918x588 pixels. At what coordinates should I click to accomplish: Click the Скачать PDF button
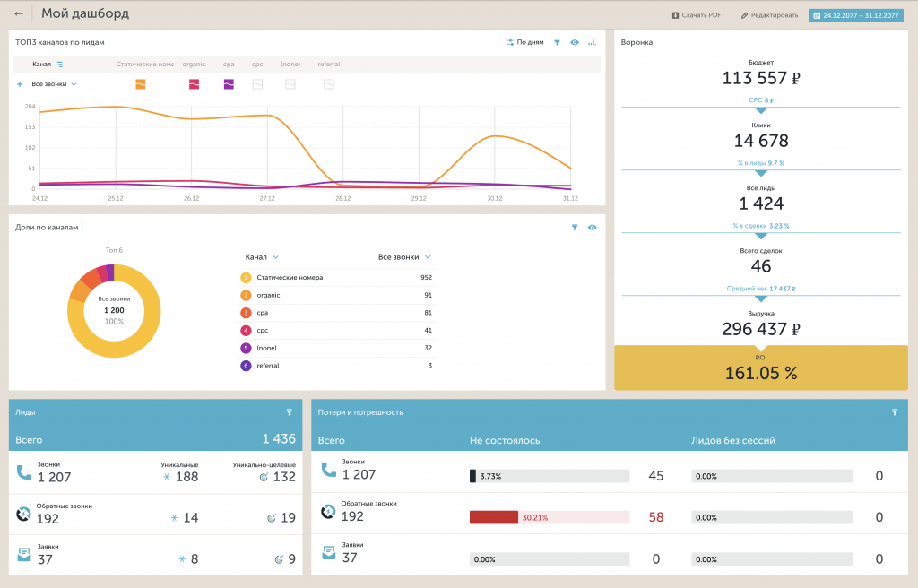696,15
